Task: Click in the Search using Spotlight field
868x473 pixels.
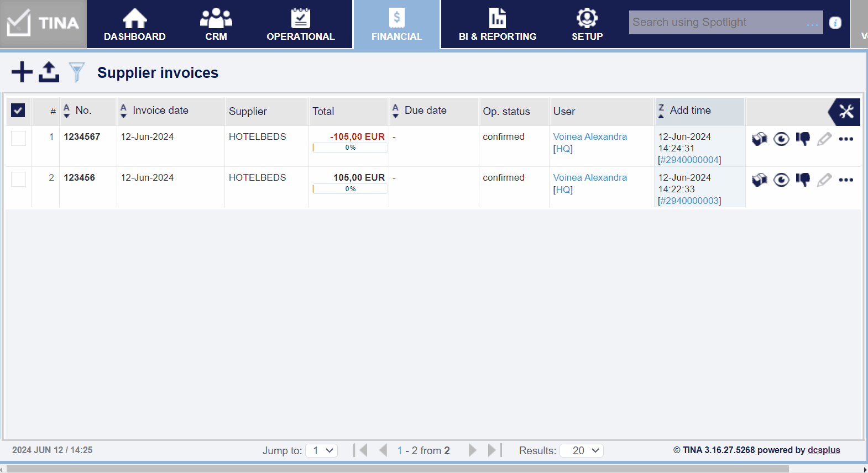Action: pos(719,23)
